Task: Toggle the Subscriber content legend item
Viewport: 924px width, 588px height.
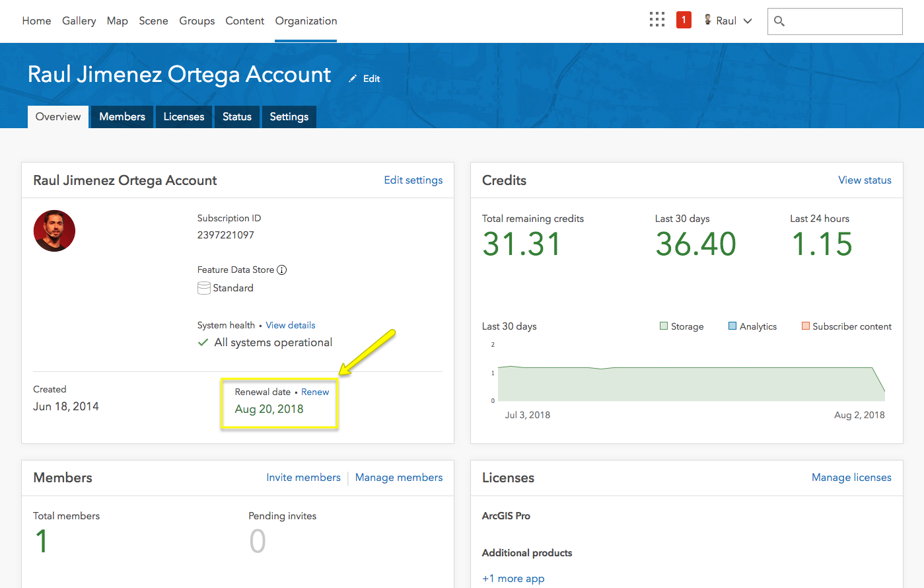Action: coord(846,326)
